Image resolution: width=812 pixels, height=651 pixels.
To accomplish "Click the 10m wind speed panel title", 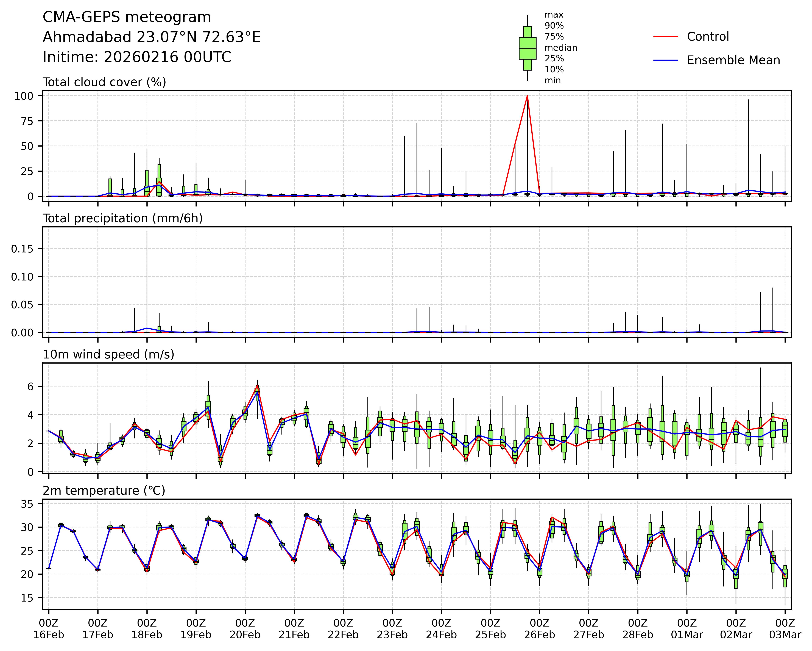I will 108,355.
